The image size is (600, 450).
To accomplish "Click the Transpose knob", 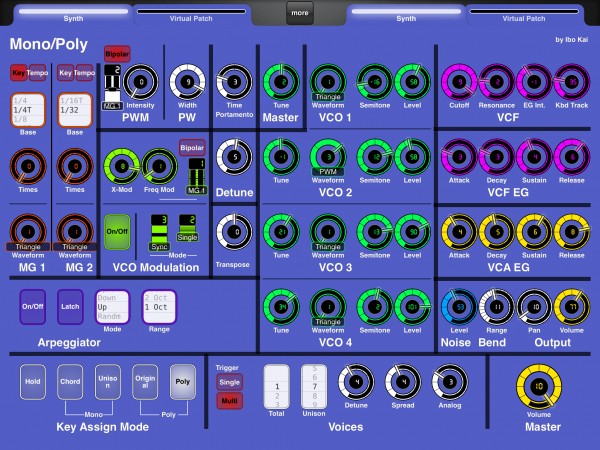I will pyautogui.click(x=234, y=232).
